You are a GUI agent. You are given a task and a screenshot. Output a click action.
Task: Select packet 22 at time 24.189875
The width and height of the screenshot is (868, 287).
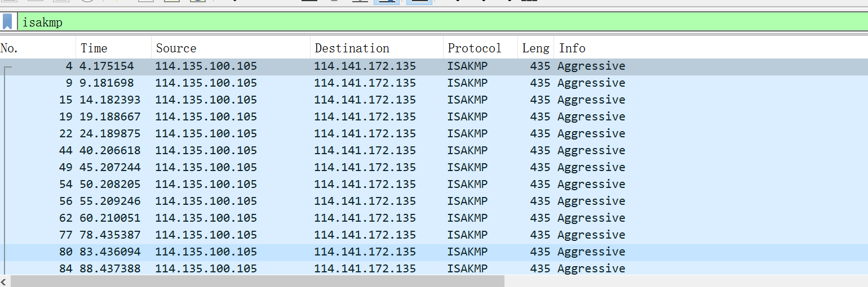pos(225,134)
